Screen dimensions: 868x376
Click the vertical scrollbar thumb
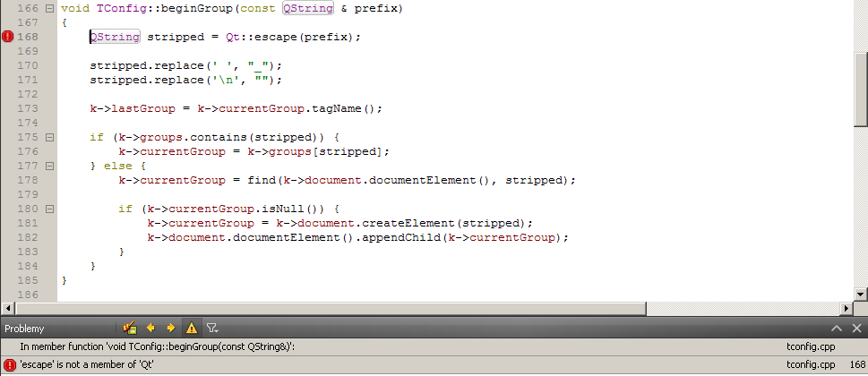coord(862,90)
